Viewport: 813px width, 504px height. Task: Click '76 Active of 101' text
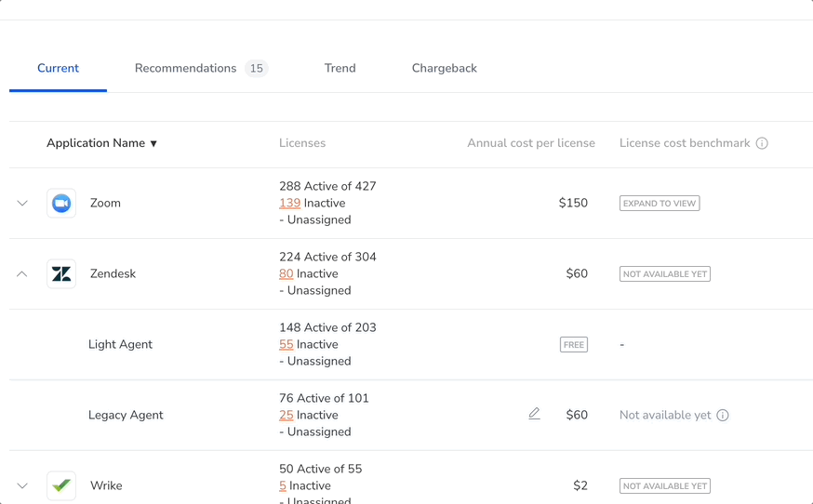pos(324,398)
